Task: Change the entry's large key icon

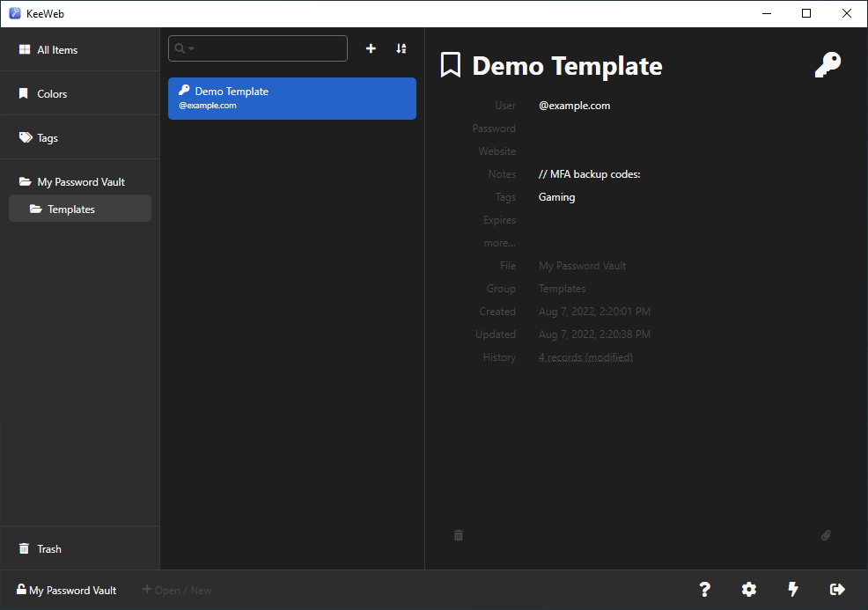Action: point(828,65)
